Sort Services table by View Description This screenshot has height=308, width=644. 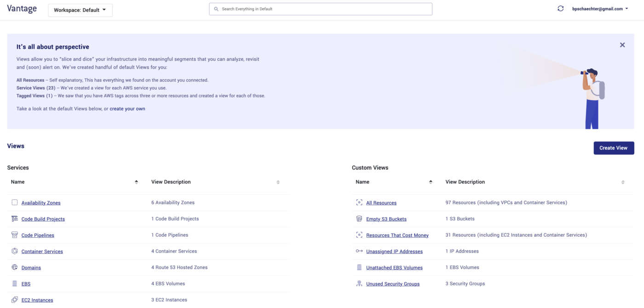(278, 182)
